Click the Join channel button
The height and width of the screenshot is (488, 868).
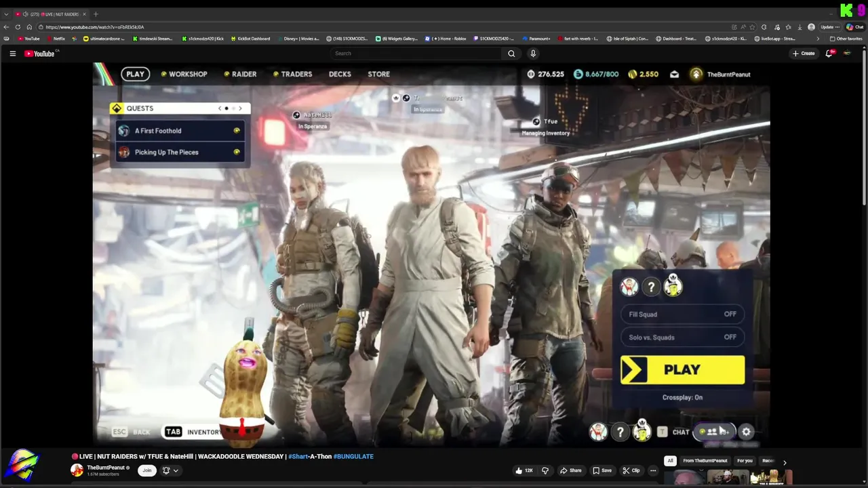click(146, 470)
